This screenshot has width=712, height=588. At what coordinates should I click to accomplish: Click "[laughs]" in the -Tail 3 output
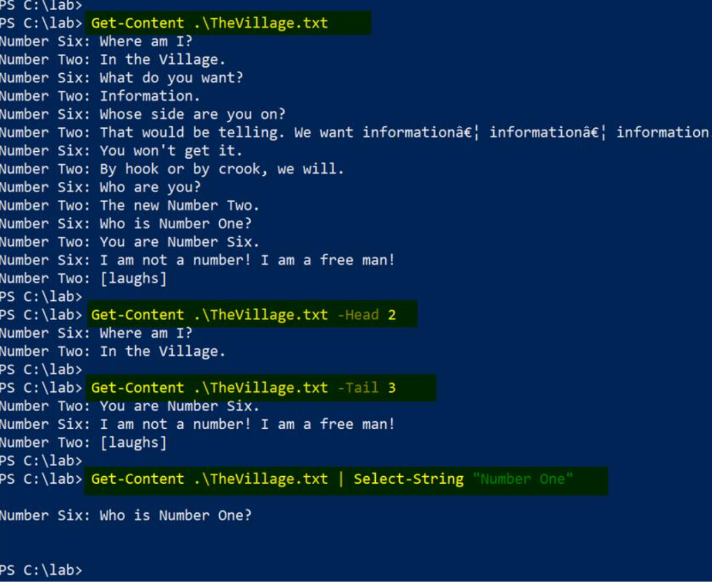tap(133, 443)
